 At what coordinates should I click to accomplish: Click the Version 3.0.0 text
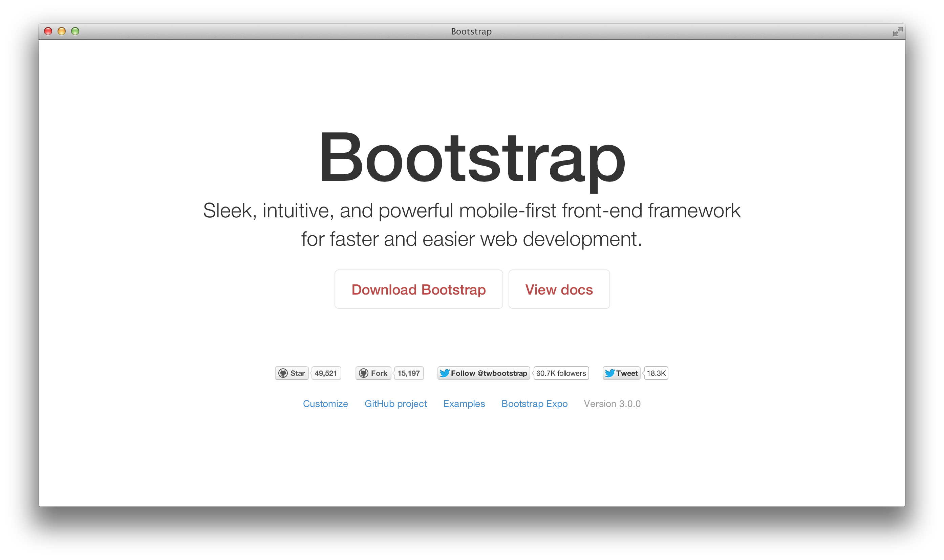pos(612,404)
